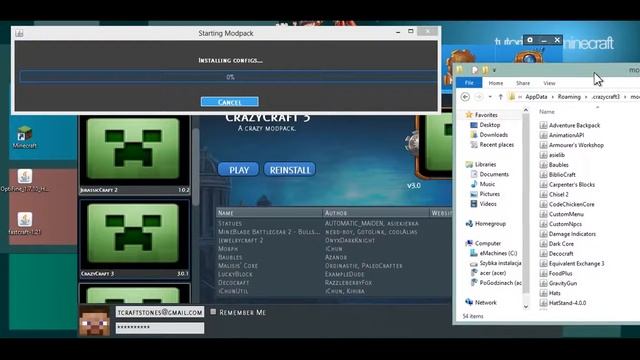Select Damage Indicators file
The width and height of the screenshot is (640, 360).
click(568, 234)
